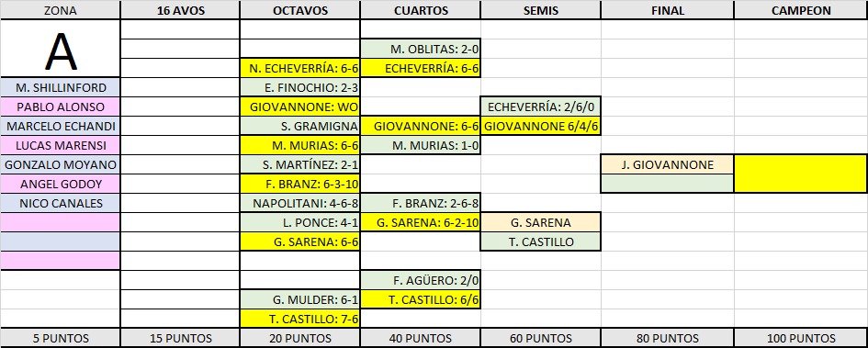The width and height of the screenshot is (868, 348).
Task: Click the empty green finalist cell
Action: pyautogui.click(x=668, y=184)
